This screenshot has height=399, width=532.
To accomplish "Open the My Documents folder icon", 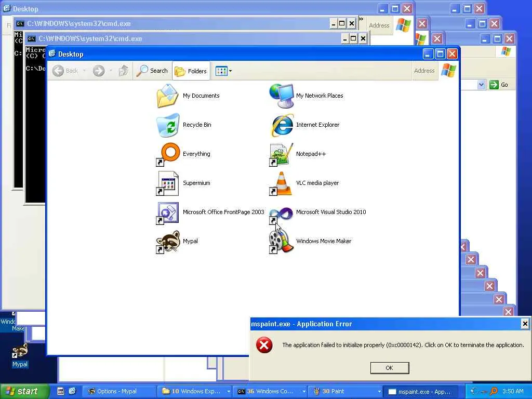I will pos(167,96).
